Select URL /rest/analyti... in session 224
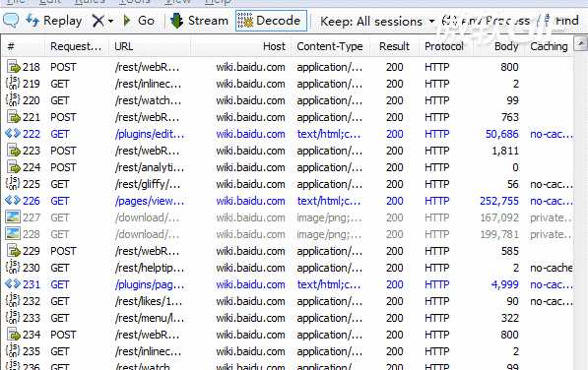 click(150, 167)
